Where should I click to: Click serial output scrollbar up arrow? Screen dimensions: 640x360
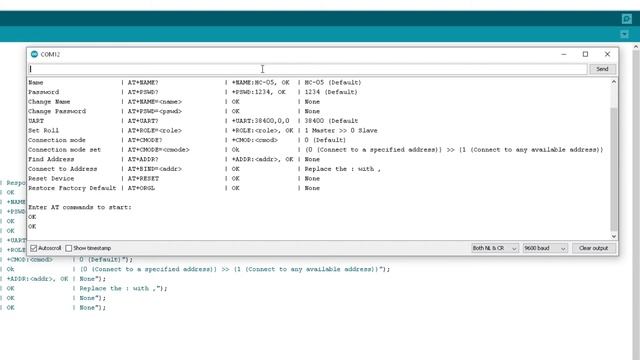(613, 82)
